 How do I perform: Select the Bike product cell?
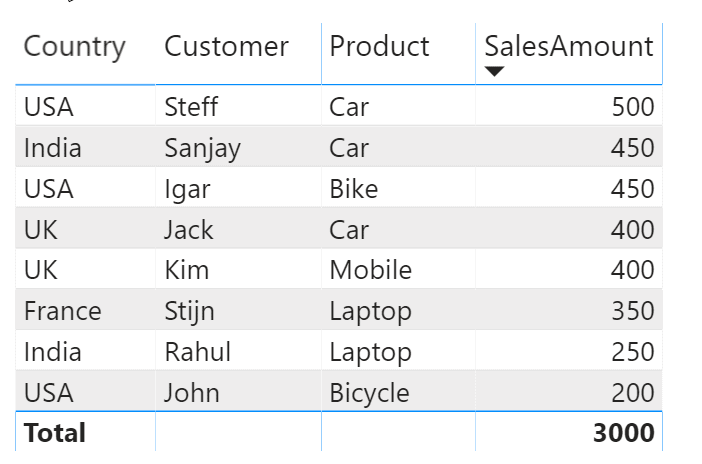click(x=354, y=189)
